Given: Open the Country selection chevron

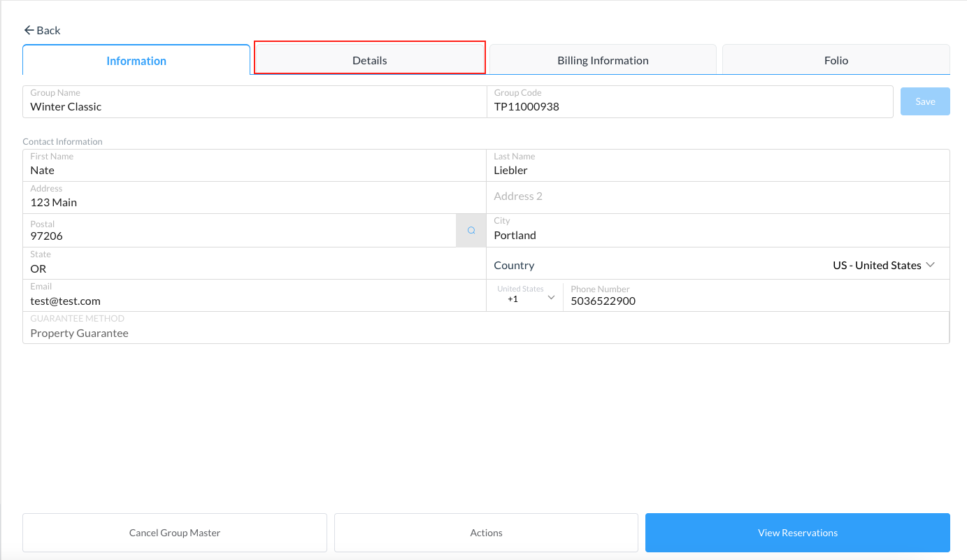Looking at the screenshot, I should pos(930,265).
